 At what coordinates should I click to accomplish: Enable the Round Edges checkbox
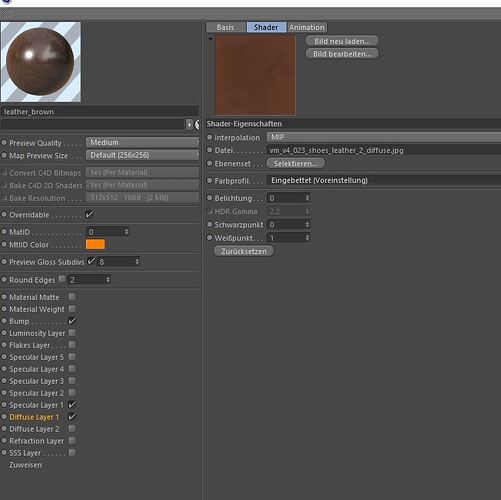62,279
